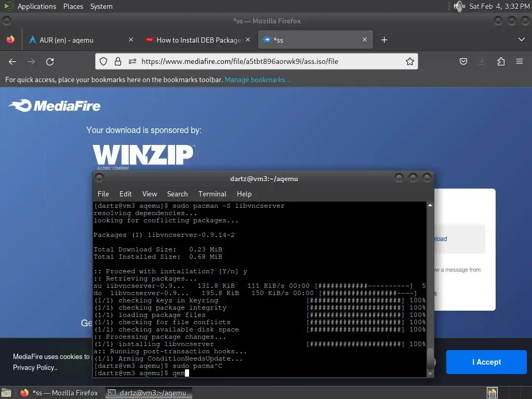Open terminal View menu
Screen dimensions: 532x399
[150, 194]
